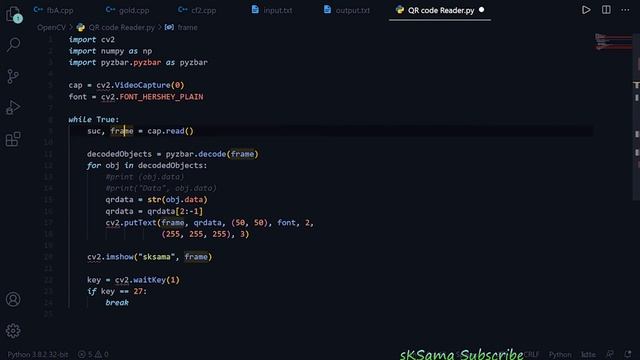Image resolution: width=640 pixels, height=360 pixels.
Task: Click the unsaved dot on QR code Reader.py tab
Action: (482, 10)
